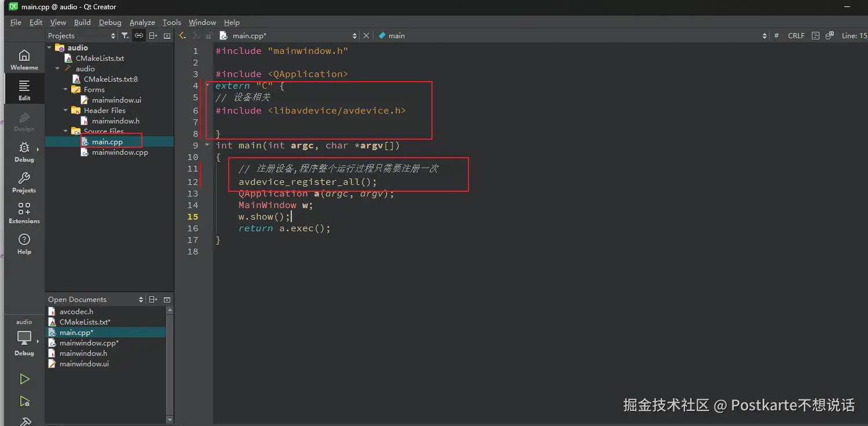The image size is (868, 426).
Task: Open the Debug mode in sidebar
Action: [24, 152]
